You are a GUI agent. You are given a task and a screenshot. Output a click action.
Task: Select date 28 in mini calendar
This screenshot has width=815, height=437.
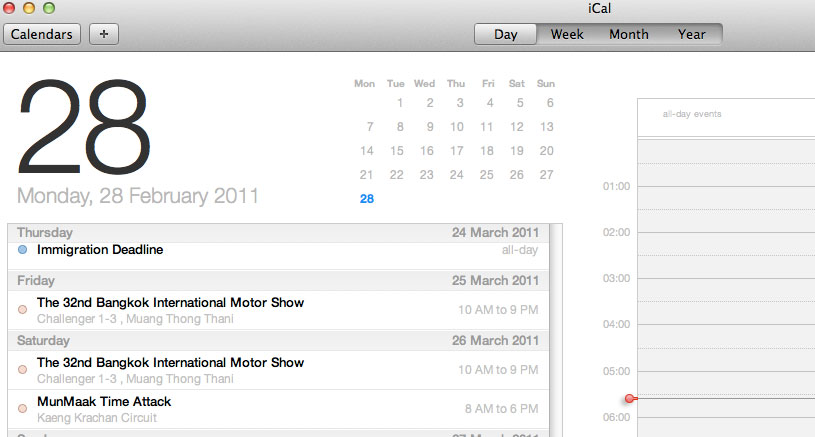pos(367,199)
